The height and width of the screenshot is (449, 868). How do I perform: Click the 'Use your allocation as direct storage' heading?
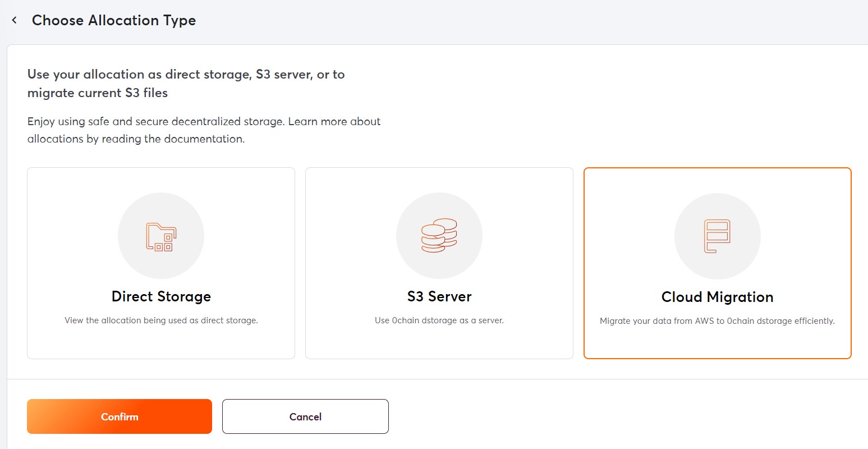pos(186,75)
